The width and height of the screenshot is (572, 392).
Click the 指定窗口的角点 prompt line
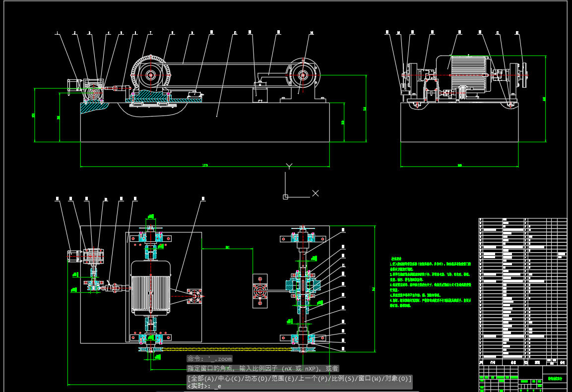pyautogui.click(x=263, y=368)
